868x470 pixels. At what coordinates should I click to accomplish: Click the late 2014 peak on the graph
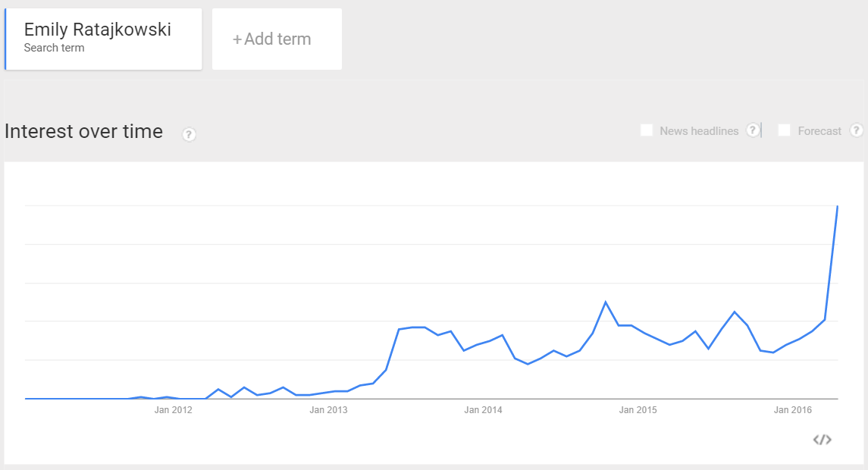tap(606, 302)
